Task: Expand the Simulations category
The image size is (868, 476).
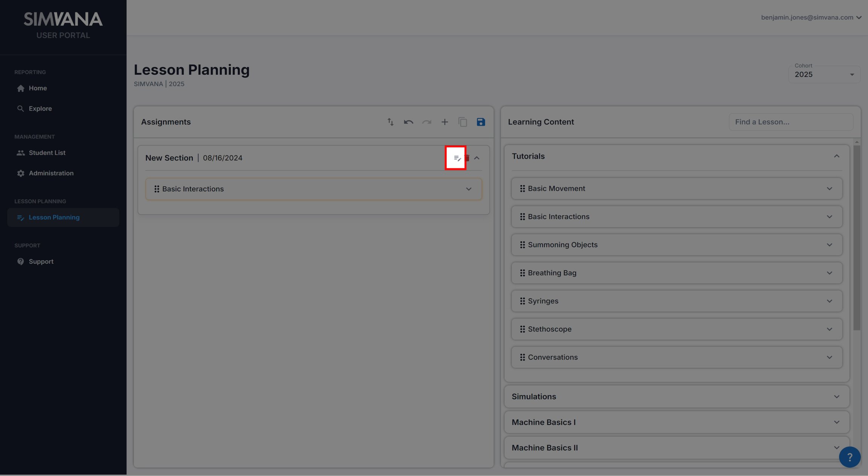Action: [x=836, y=396]
